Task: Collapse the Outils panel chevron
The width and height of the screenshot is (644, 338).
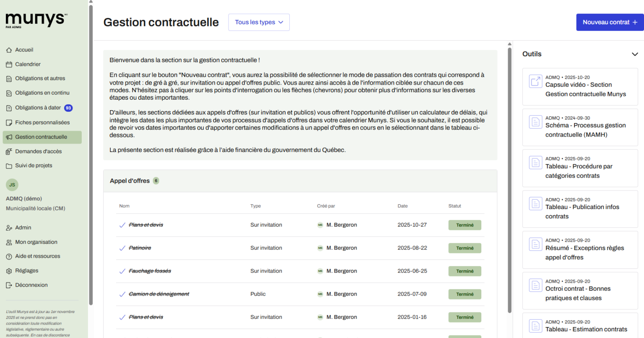Action: (x=634, y=54)
